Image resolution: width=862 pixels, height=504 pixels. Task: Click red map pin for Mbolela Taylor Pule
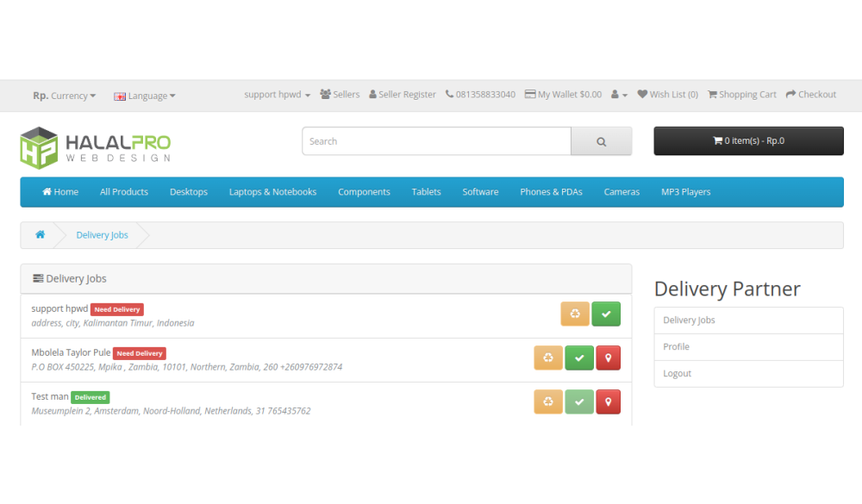(x=608, y=358)
